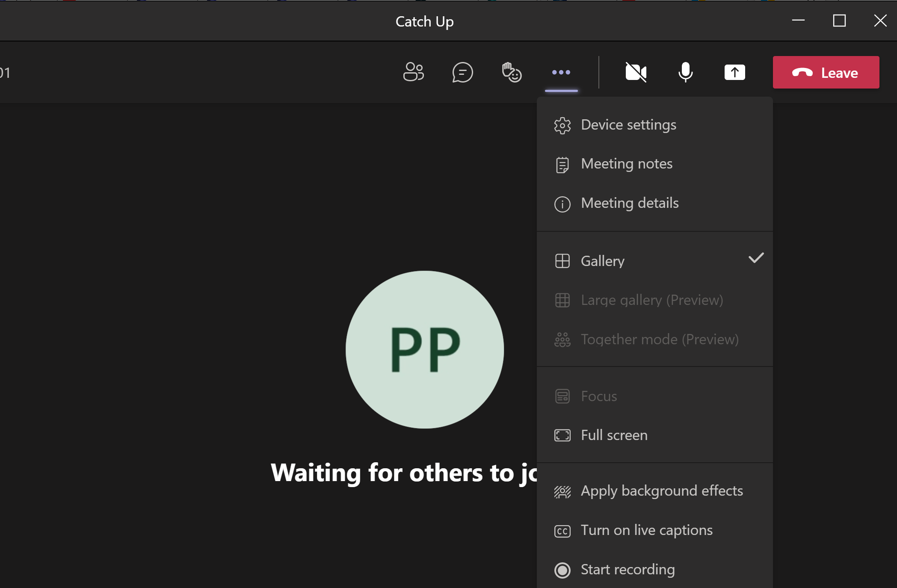Viewport: 897px width, 588px height.
Task: Click the Device settings gear icon
Action: coord(562,125)
